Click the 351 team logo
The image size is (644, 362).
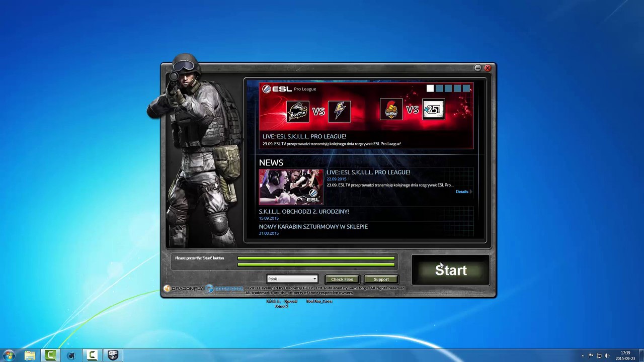click(434, 110)
